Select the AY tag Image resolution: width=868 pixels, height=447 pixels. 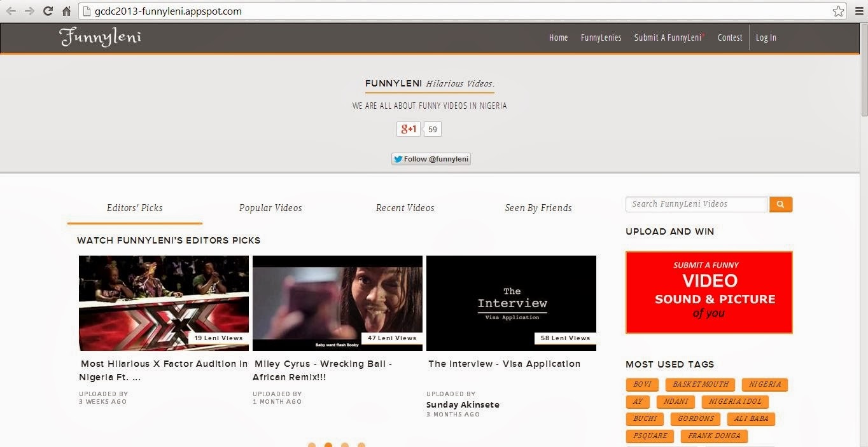point(638,402)
